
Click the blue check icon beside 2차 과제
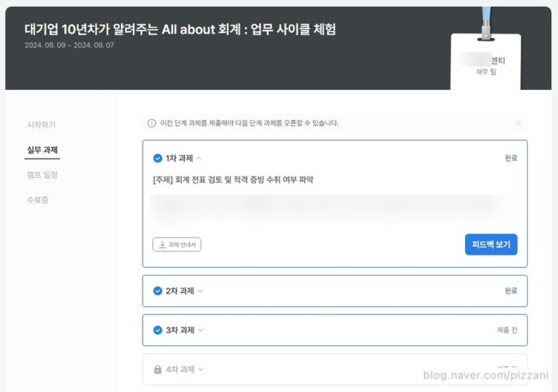(x=158, y=291)
